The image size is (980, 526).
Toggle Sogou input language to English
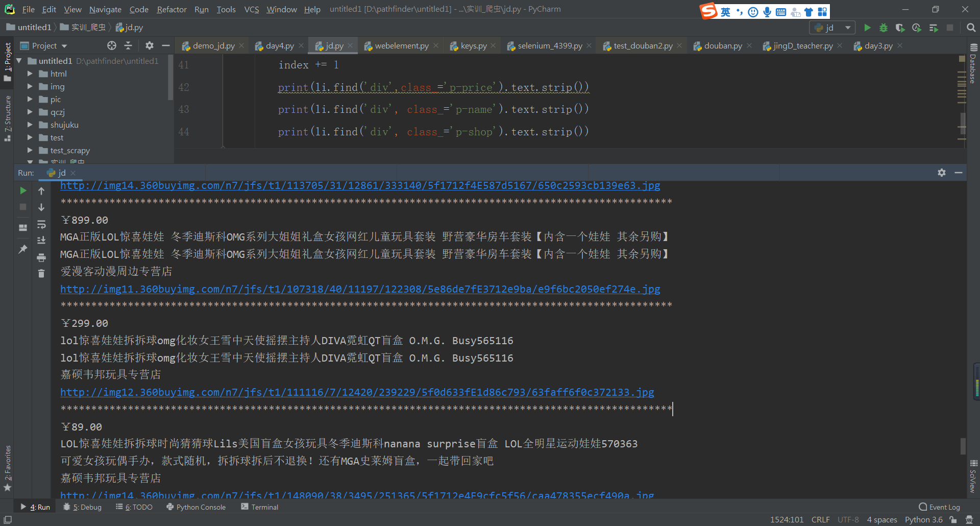(725, 12)
